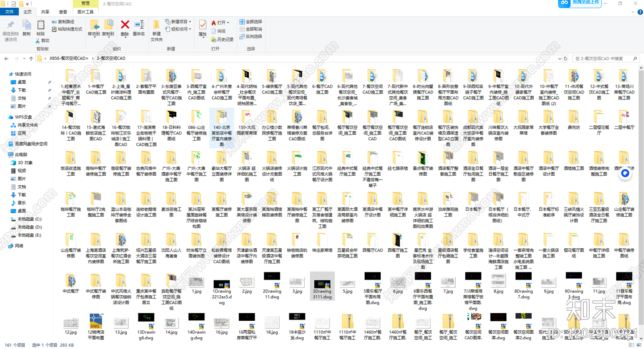Open the File (文件) tab
This screenshot has width=644, height=349.
(9, 12)
